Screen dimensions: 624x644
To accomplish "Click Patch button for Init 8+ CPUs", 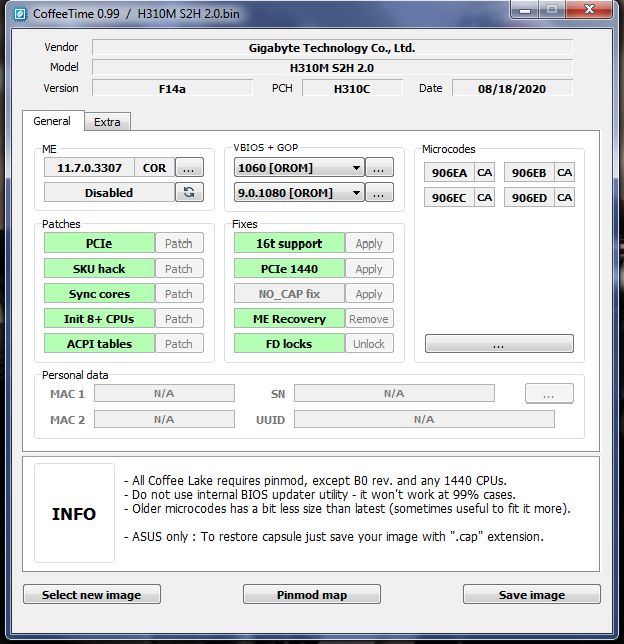I will click(x=179, y=319).
